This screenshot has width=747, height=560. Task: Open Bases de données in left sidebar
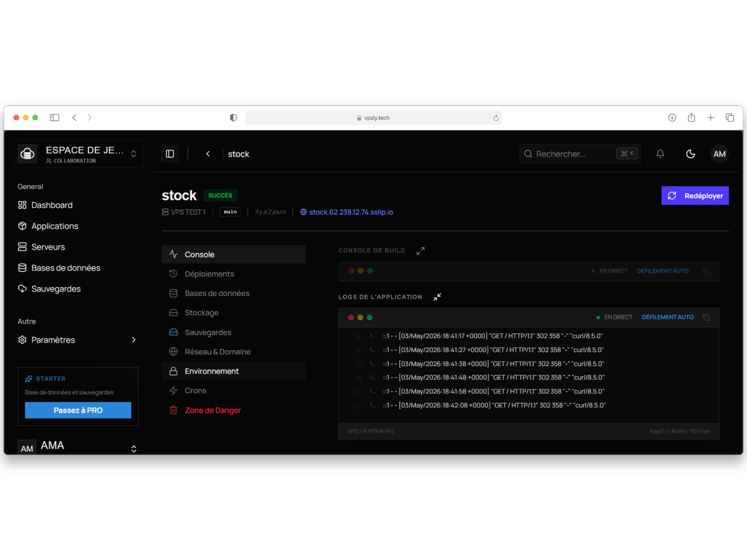pyautogui.click(x=78, y=268)
